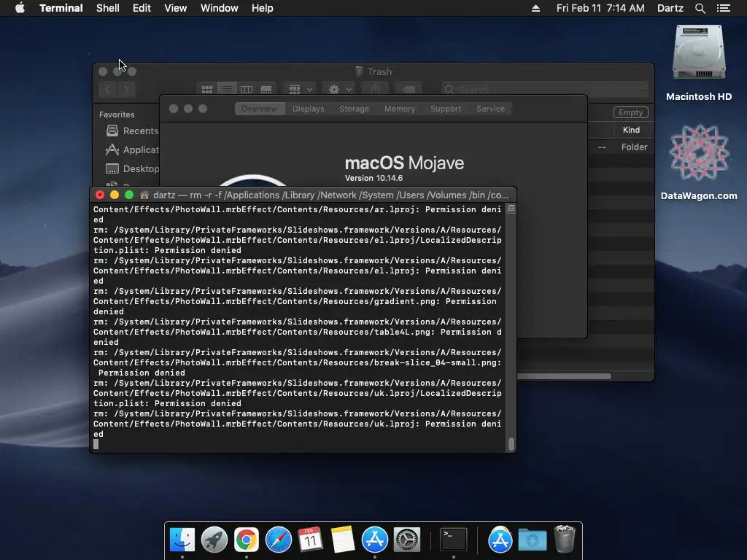Viewport: 747px width, 560px height.
Task: Open Google Chrome in the Dock
Action: tap(246, 540)
